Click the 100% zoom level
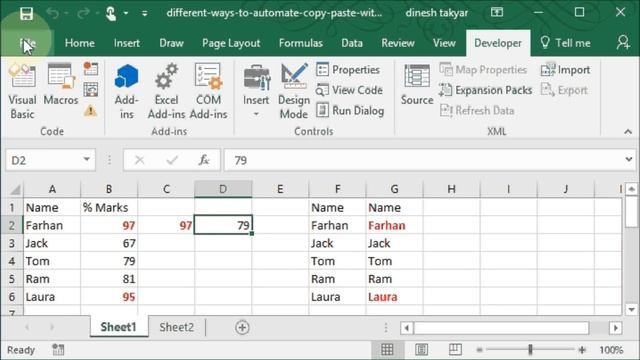 [611, 350]
